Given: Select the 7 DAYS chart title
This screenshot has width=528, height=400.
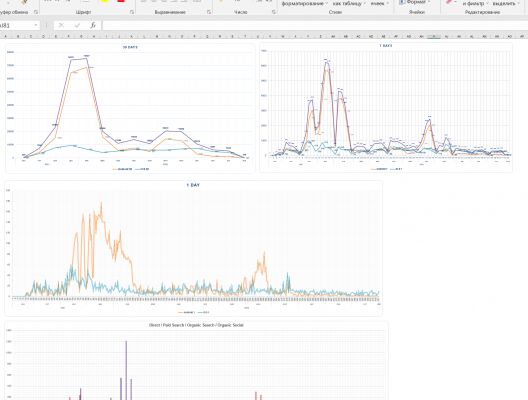Looking at the screenshot, I should click(386, 45).
